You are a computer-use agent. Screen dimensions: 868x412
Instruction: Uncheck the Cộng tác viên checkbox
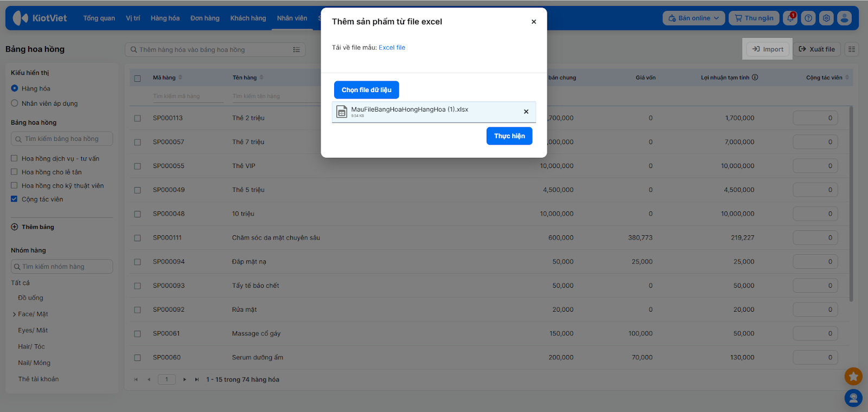pos(15,199)
